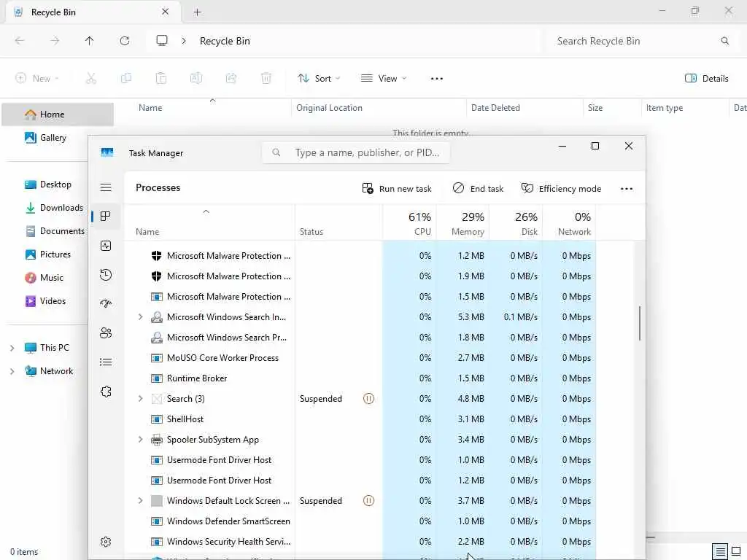
Task: Click the PC icon in address bar
Action: pos(162,41)
